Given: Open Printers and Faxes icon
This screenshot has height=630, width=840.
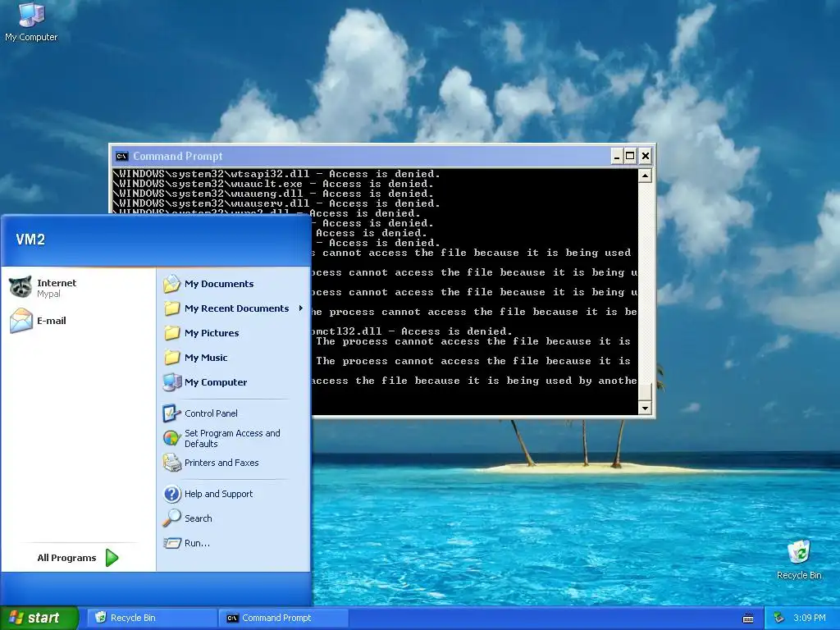Looking at the screenshot, I should point(172,463).
